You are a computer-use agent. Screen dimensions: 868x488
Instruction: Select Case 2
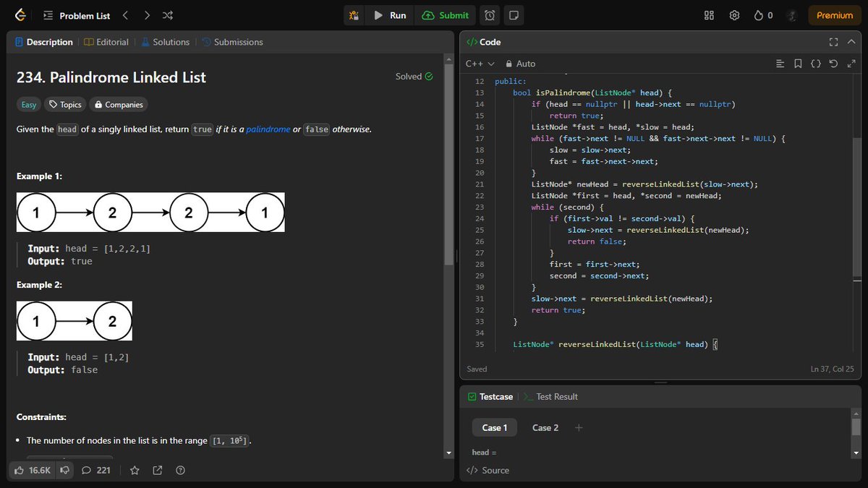545,427
